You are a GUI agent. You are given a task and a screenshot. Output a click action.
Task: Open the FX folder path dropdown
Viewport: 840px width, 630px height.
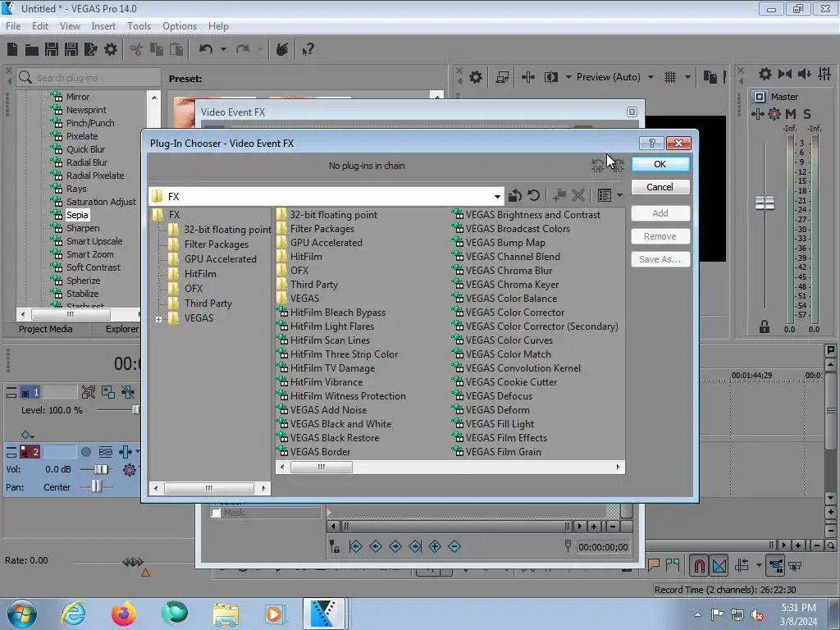pos(497,197)
